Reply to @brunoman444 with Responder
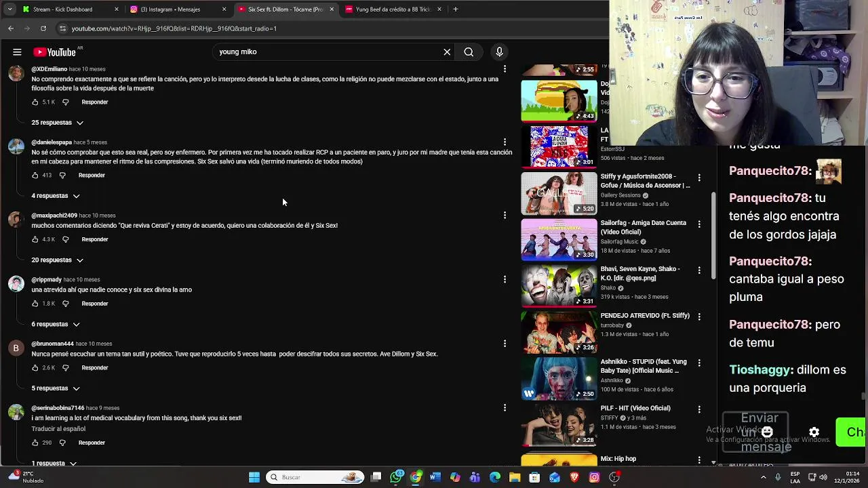Viewport: 868px width, 488px height. point(95,368)
